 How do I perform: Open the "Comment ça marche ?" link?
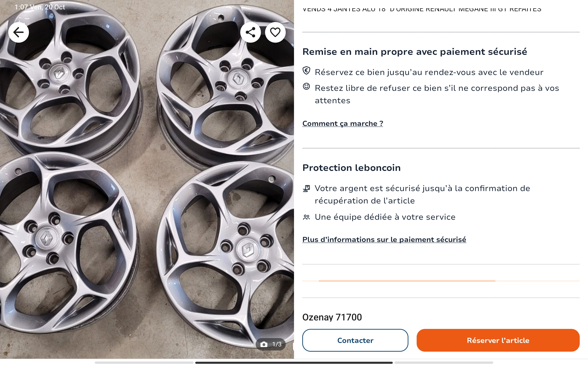pos(343,124)
